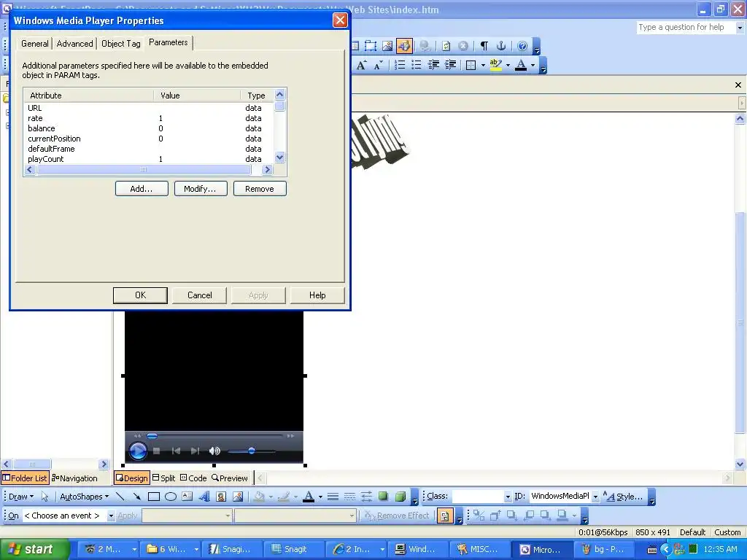Open the Class combo box dropdown
This screenshot has width=747, height=560.
pos(508,497)
